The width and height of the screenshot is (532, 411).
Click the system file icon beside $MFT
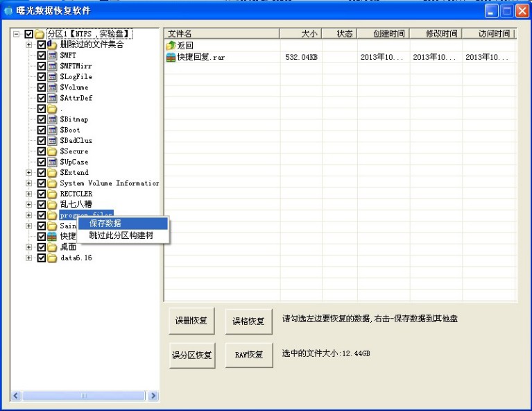(52, 56)
